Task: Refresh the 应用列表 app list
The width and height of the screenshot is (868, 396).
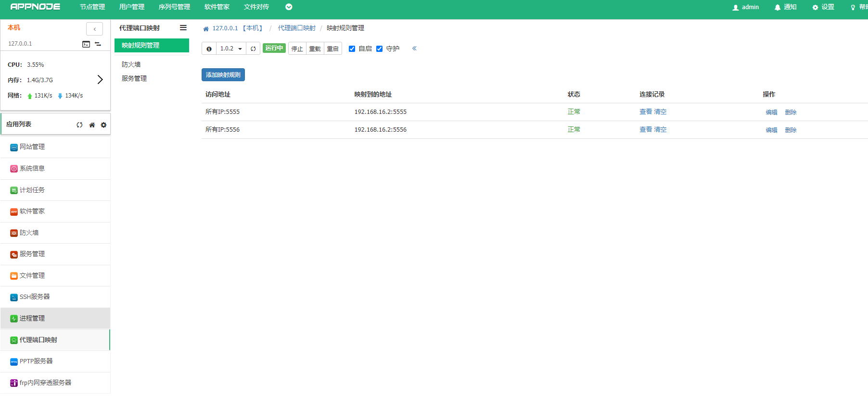Action: (79, 125)
